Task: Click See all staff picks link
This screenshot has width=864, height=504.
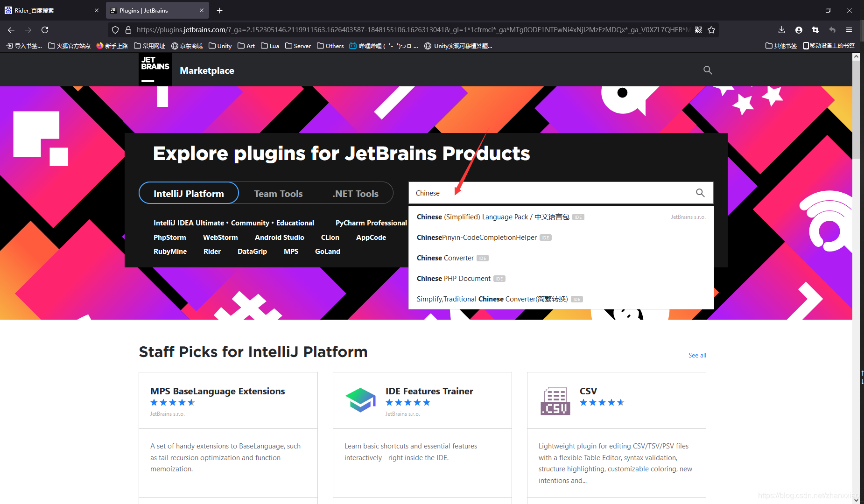Action: click(697, 355)
